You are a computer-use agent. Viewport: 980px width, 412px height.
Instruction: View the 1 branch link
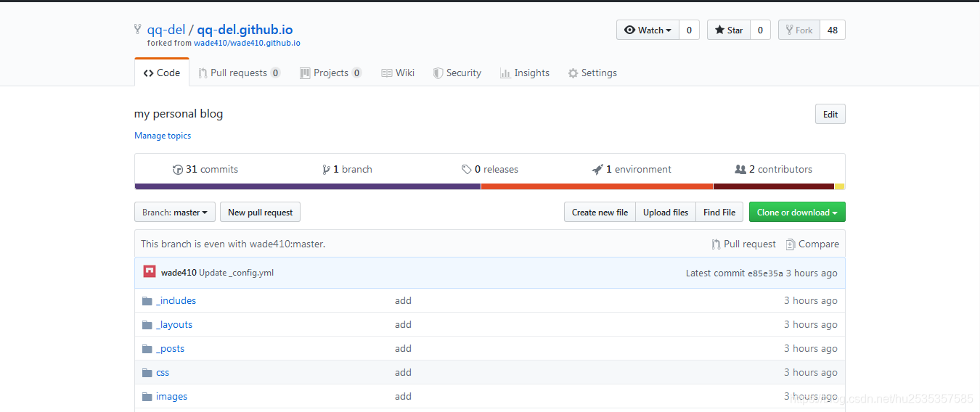[348, 170]
